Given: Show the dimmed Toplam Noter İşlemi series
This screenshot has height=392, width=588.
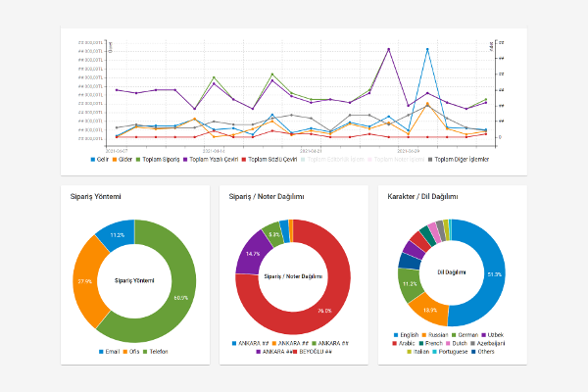Looking at the screenshot, I should coord(396,160).
